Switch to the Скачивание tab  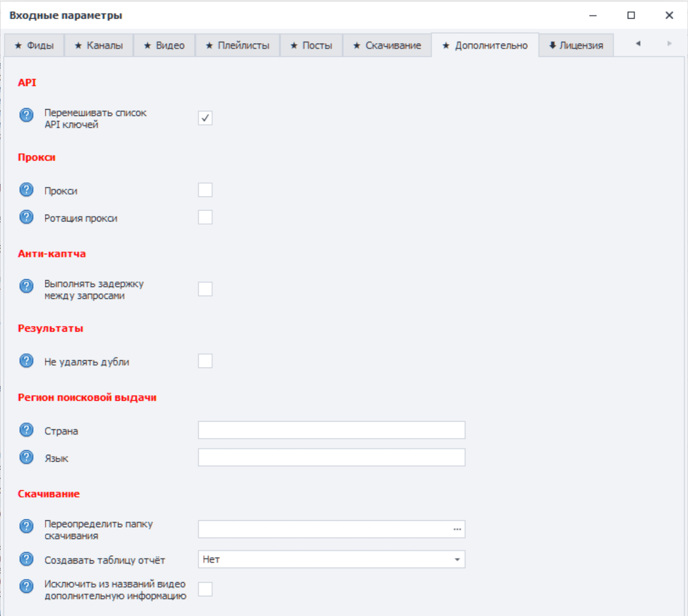click(387, 46)
